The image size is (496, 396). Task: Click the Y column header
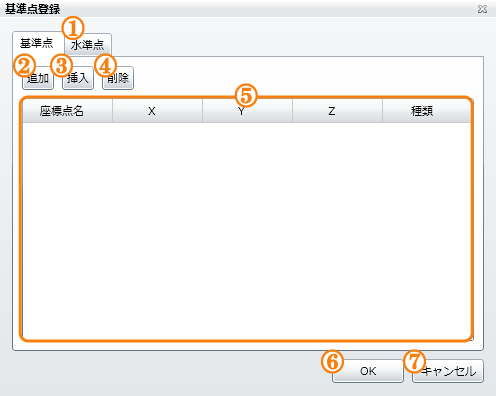pyautogui.click(x=247, y=111)
